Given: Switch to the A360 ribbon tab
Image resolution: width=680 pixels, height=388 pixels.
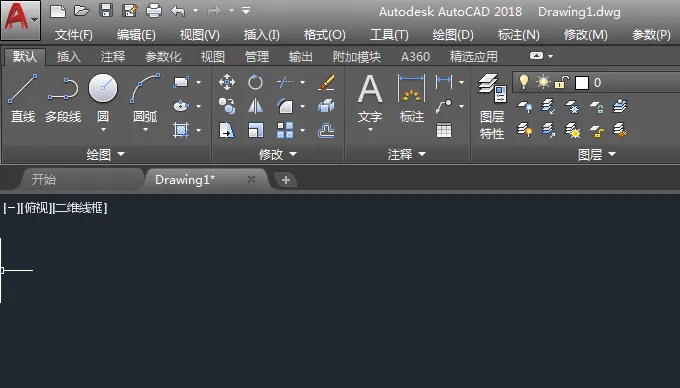Looking at the screenshot, I should [415, 56].
